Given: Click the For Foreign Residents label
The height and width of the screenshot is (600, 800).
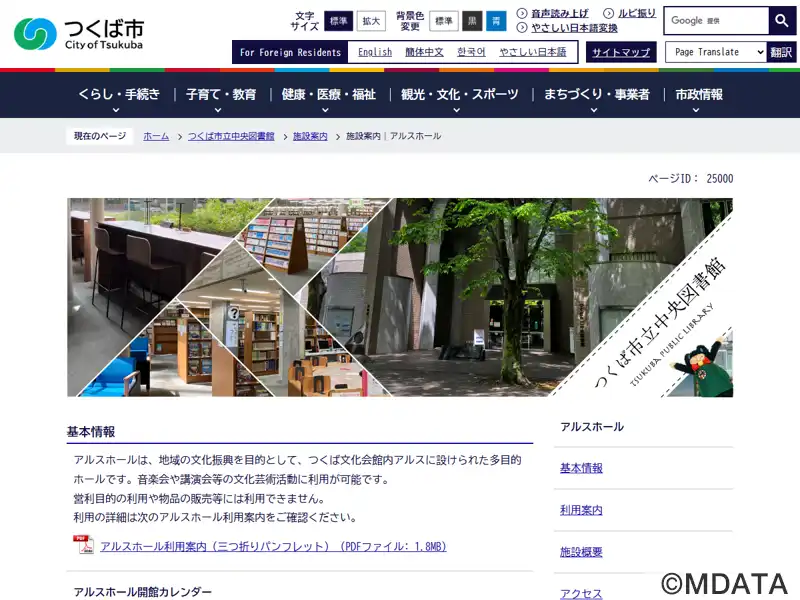Looking at the screenshot, I should pos(290,52).
